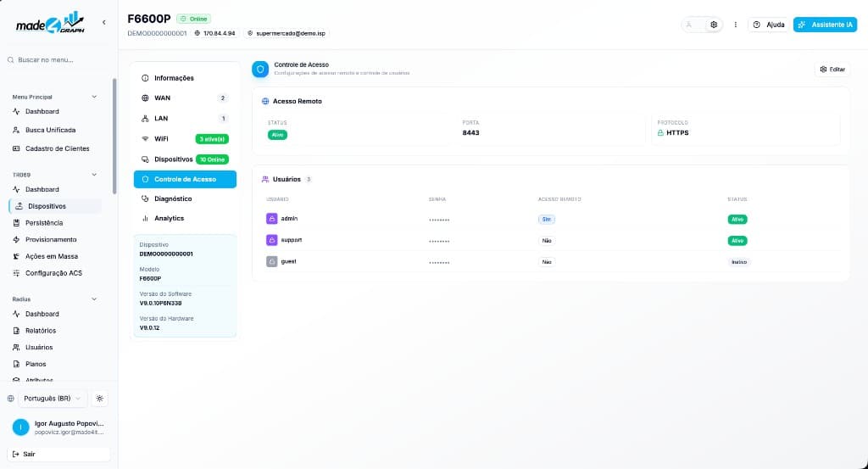Click the theme toggle sun icon
The height and width of the screenshot is (469, 868).
coord(100,399)
